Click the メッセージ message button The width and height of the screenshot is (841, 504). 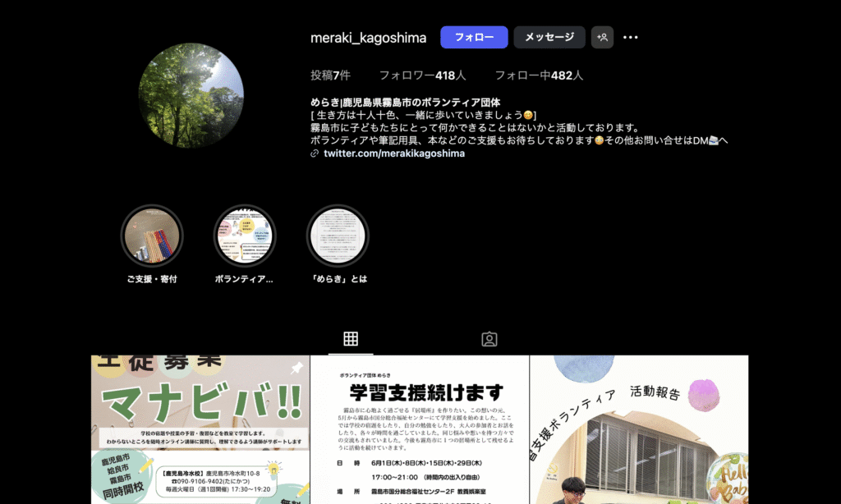549,37
